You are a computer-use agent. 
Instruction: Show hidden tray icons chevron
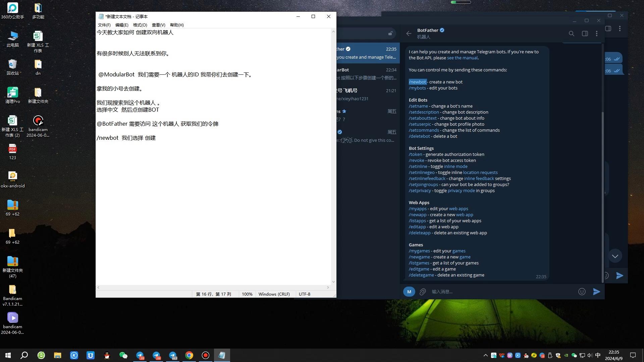coord(485,355)
